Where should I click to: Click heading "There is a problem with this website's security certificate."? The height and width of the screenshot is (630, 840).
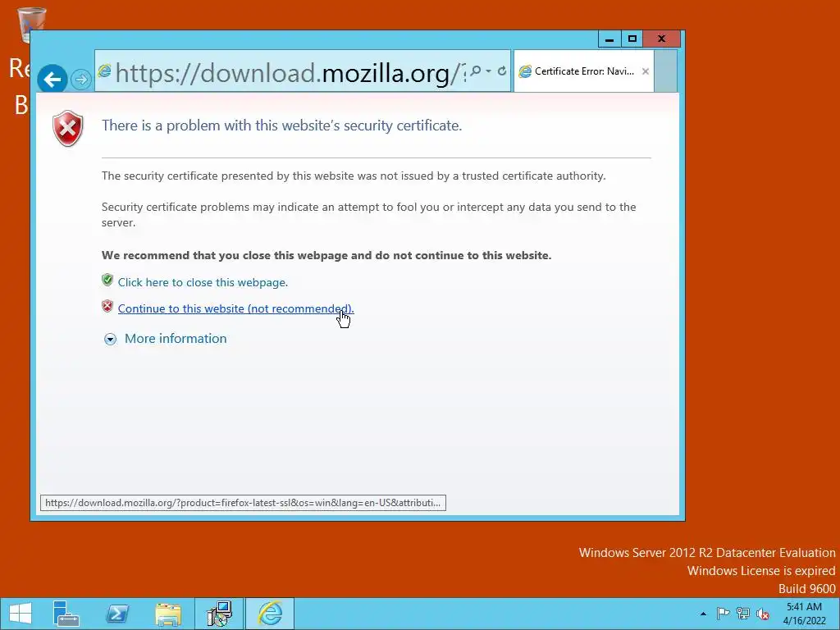tap(282, 126)
